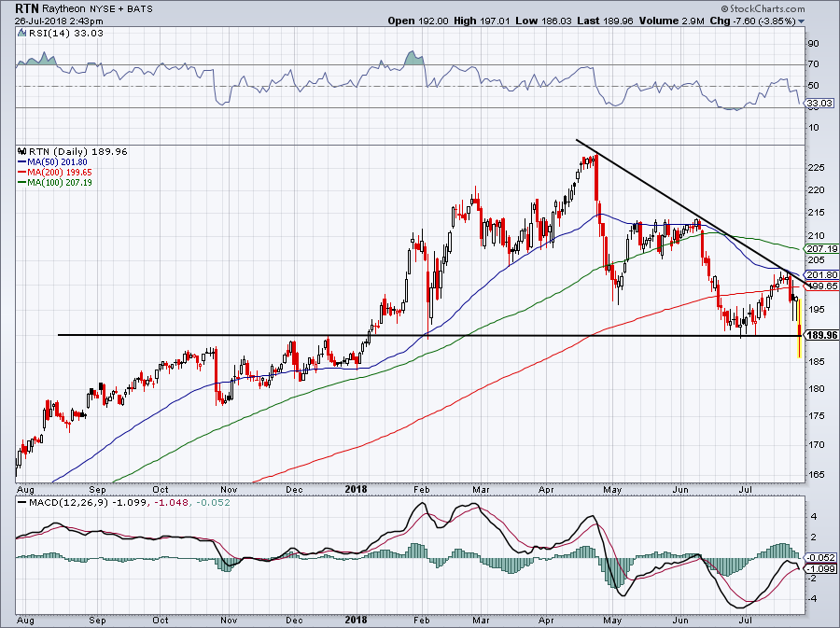Image resolution: width=840 pixels, height=628 pixels.
Task: Click the 90 level on the RSI axis
Action: pos(813,43)
